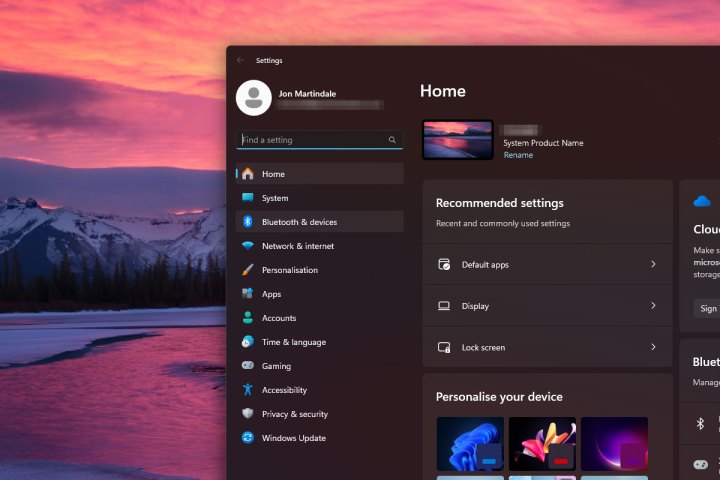This screenshot has width=720, height=480.
Task: Type in the Find a setting field
Action: click(312, 140)
